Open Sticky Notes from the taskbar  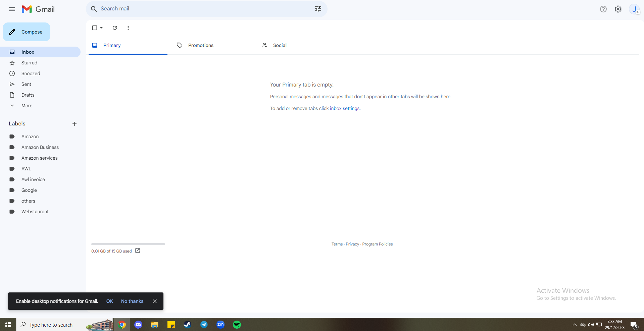click(x=171, y=325)
